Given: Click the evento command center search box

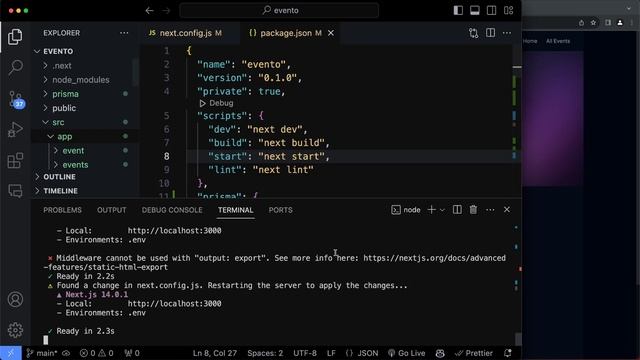Looking at the screenshot, I should pyautogui.click(x=279, y=11).
